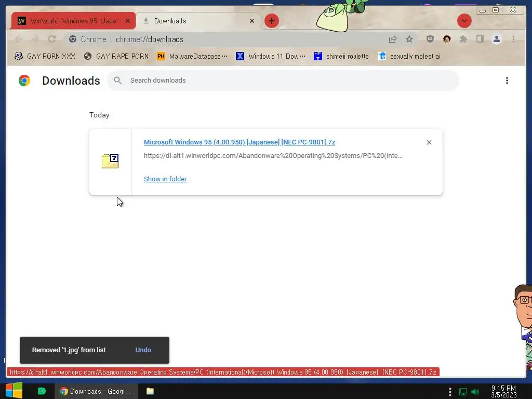This screenshot has height=399, width=532.
Task: Focus the chrome://downloads address bar
Action: click(149, 39)
